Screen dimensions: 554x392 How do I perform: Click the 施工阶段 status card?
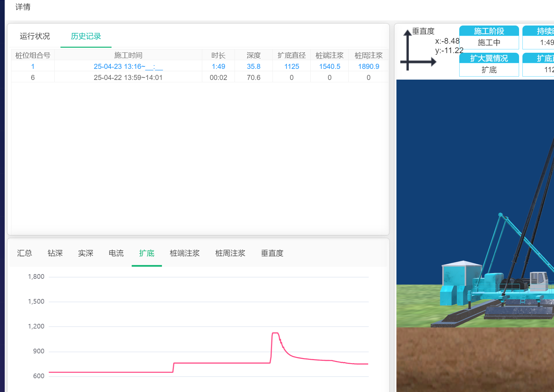point(489,37)
